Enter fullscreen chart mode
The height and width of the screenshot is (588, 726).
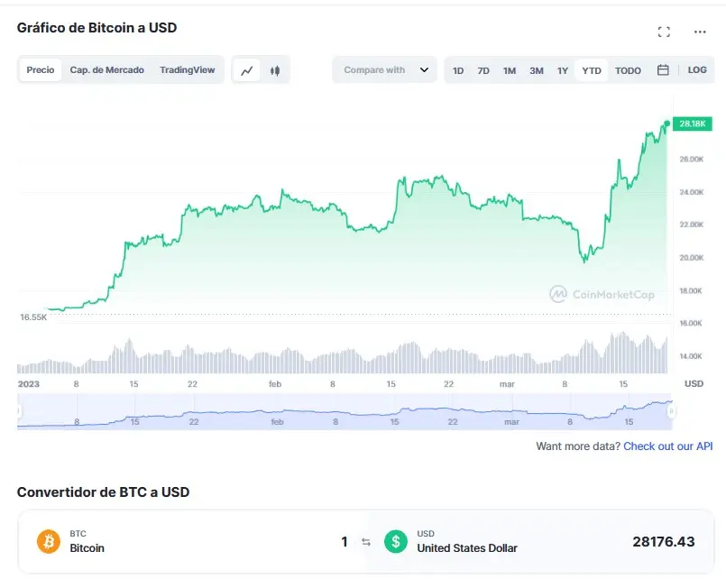click(x=664, y=32)
